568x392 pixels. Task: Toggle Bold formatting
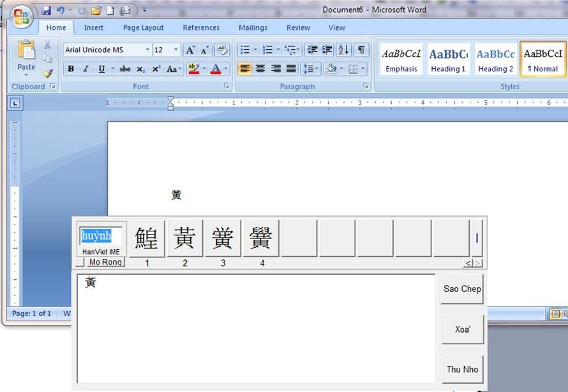71,69
